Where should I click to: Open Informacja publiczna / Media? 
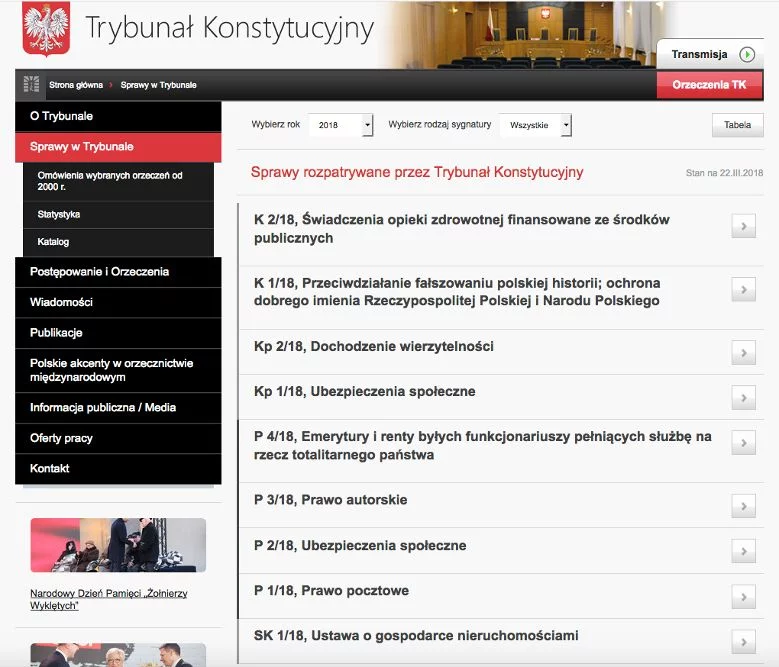[118, 408]
